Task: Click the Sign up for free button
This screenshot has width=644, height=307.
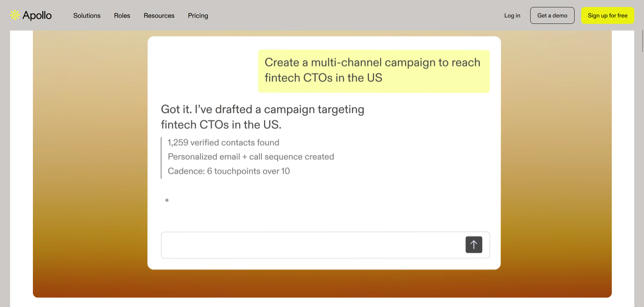Action: pos(607,15)
